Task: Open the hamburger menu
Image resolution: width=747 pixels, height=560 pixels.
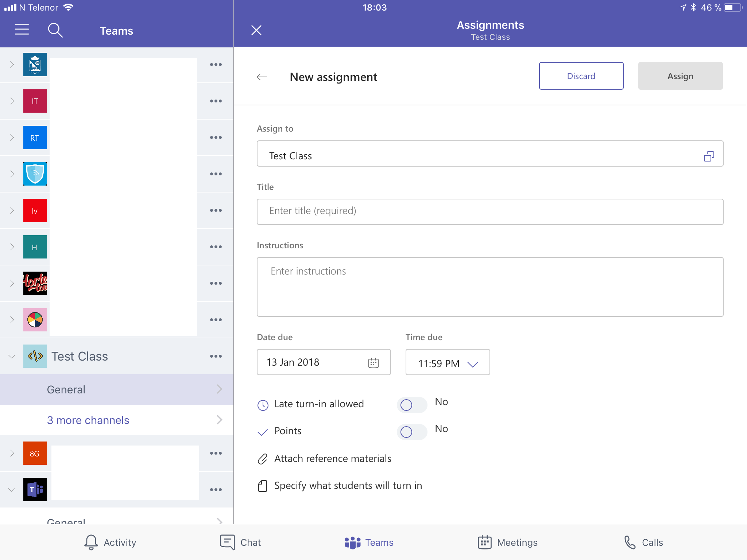Action: (22, 30)
